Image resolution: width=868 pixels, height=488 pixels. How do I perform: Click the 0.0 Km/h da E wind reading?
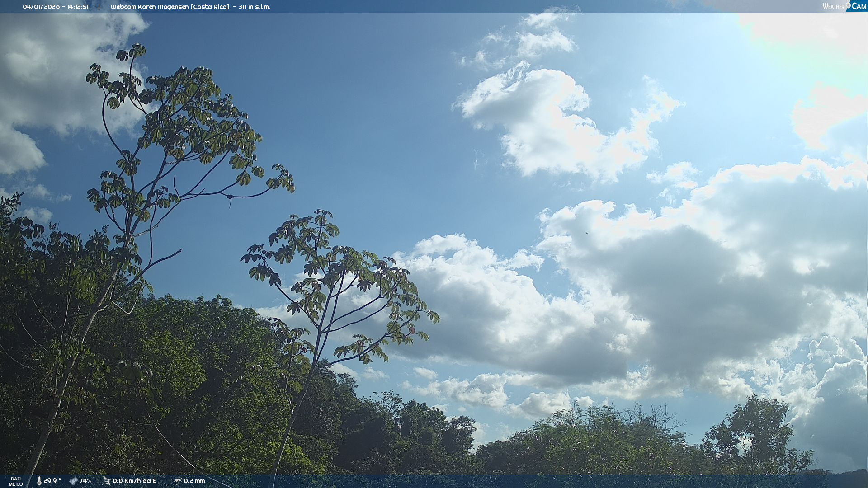(134, 481)
